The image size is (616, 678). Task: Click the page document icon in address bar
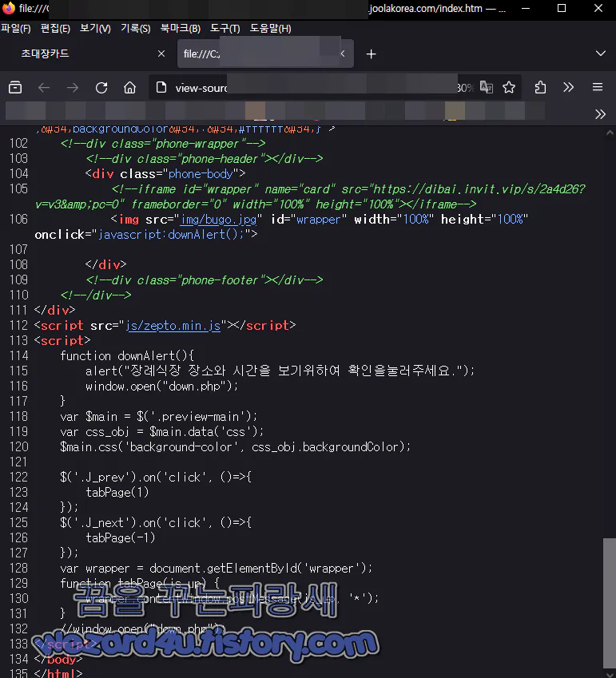(161, 88)
